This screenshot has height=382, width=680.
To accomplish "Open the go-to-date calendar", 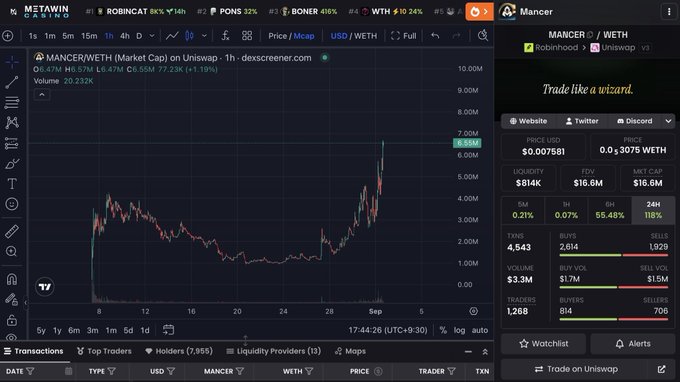I will tap(168, 330).
